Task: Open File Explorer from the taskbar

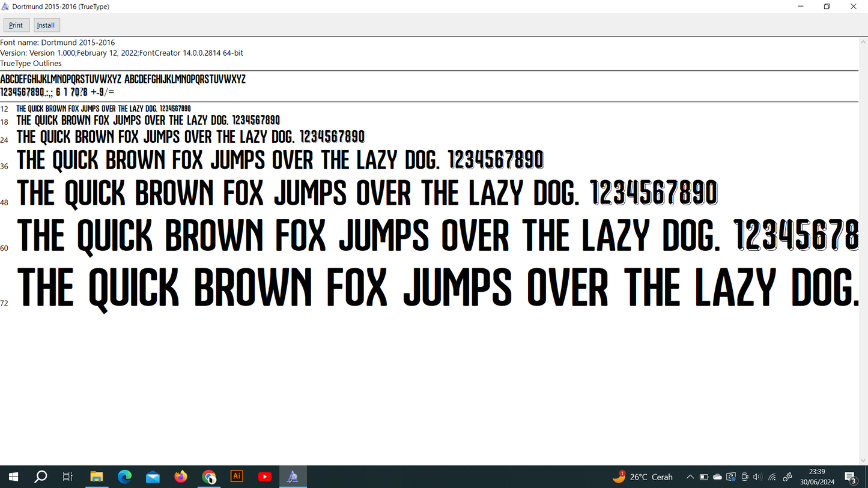Action: coord(97,477)
